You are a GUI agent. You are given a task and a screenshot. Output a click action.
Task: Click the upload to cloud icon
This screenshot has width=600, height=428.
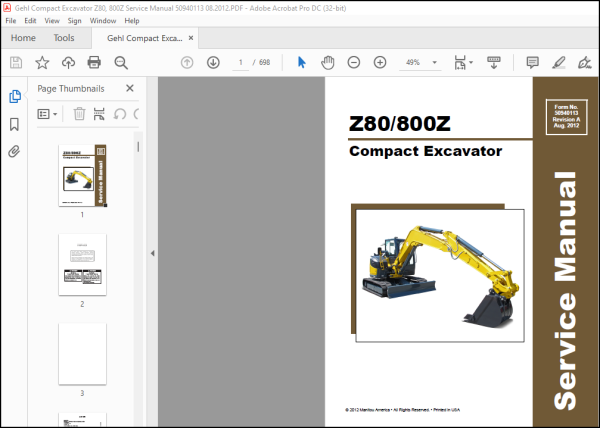coord(68,62)
